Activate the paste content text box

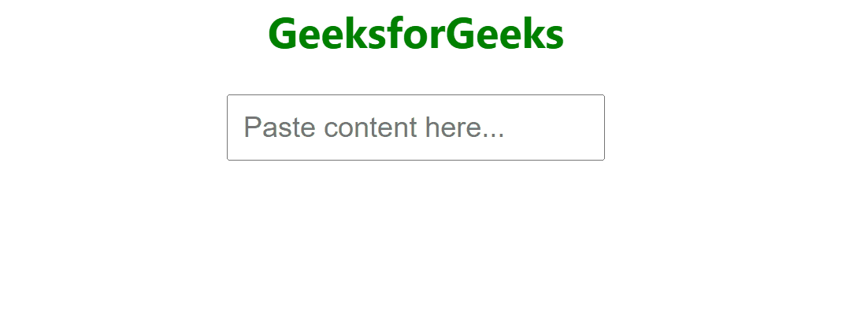click(x=416, y=128)
